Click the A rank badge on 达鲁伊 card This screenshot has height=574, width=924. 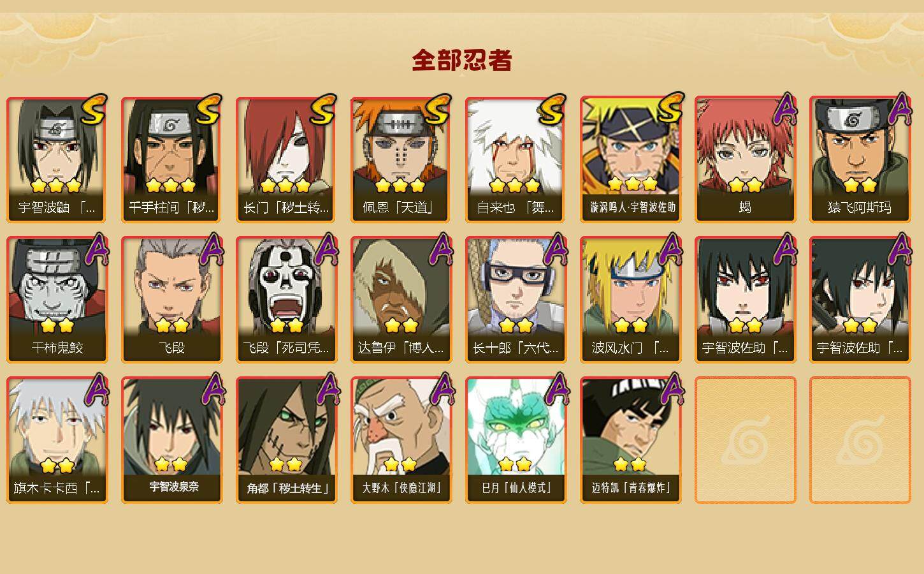coord(440,249)
